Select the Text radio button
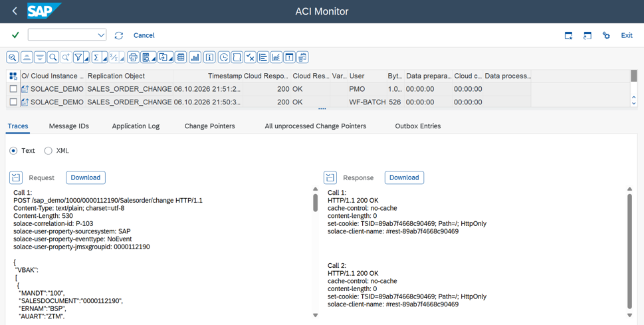The image size is (644, 325). click(x=13, y=151)
